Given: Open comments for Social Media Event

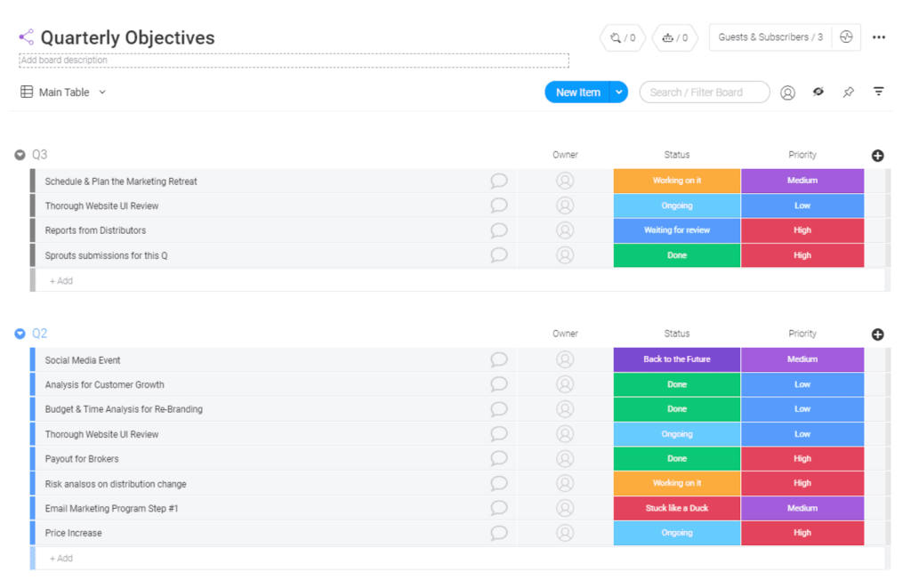Looking at the screenshot, I should (x=498, y=359).
